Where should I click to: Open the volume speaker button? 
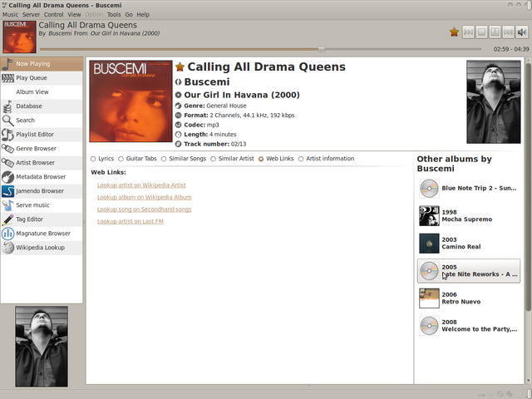coord(522,32)
